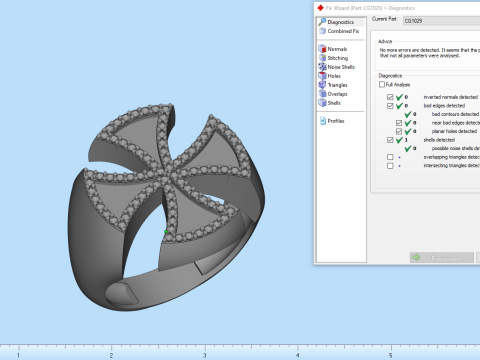This screenshot has height=360, width=480.
Task: Click the Follow Advice button
Action: tap(442, 257)
